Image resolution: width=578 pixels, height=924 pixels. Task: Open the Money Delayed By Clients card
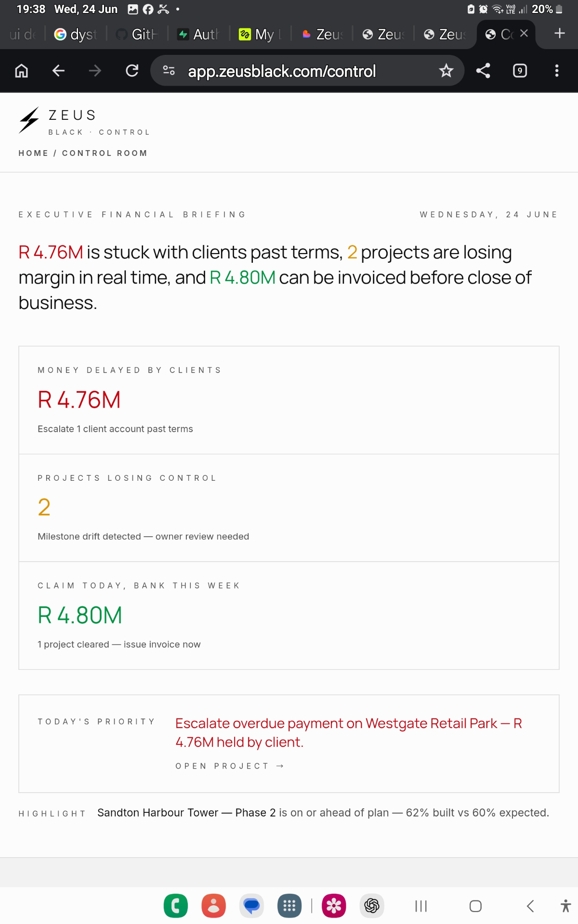click(289, 400)
